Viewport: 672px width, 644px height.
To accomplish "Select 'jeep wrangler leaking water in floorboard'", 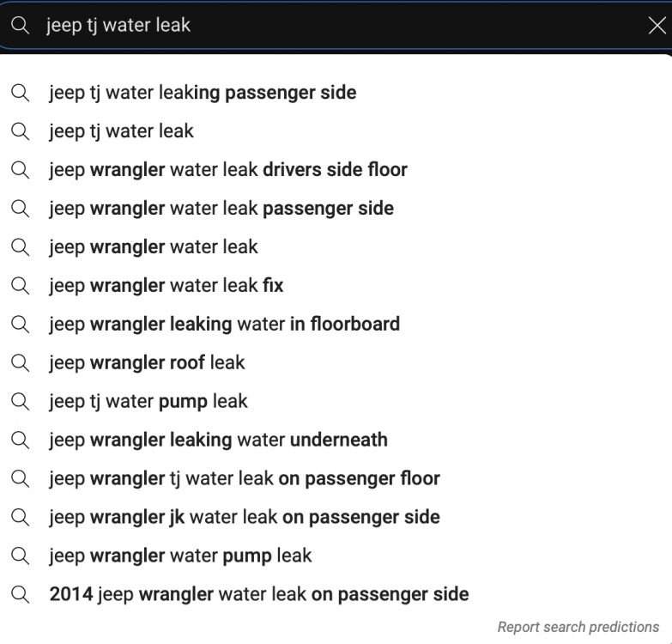I will (x=224, y=325).
